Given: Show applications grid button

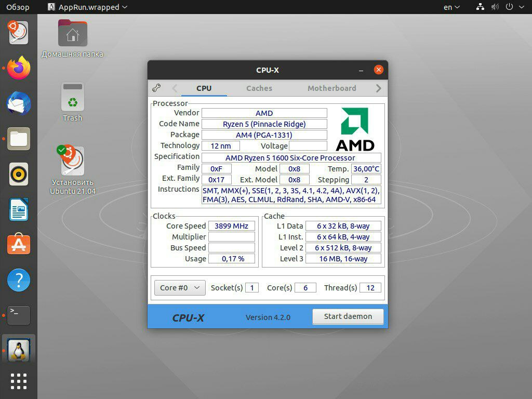Looking at the screenshot, I should coord(19,381).
